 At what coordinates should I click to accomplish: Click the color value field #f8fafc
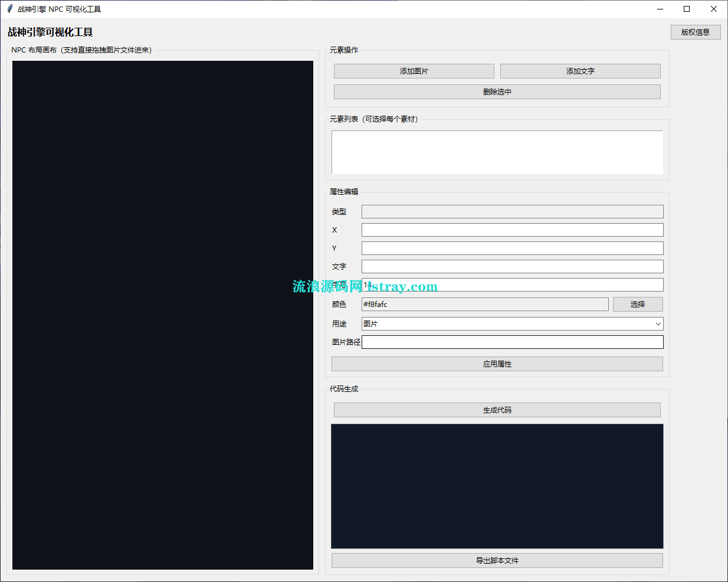pos(484,304)
